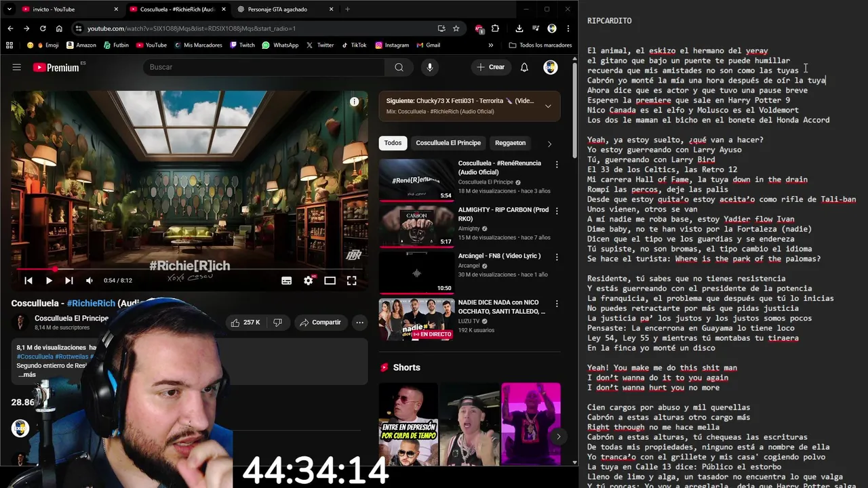Image resolution: width=868 pixels, height=488 pixels.
Task: Open Todos los marcadores folder
Action: click(x=540, y=45)
